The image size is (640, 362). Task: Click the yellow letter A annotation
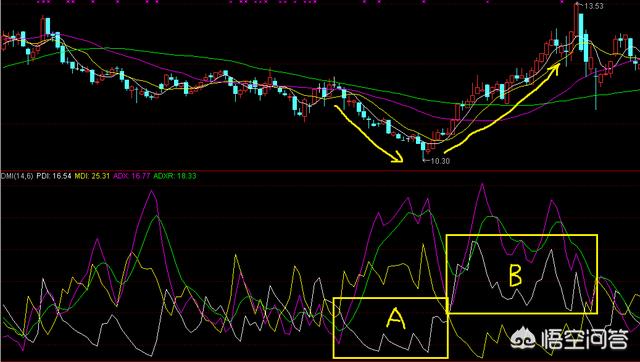click(395, 319)
